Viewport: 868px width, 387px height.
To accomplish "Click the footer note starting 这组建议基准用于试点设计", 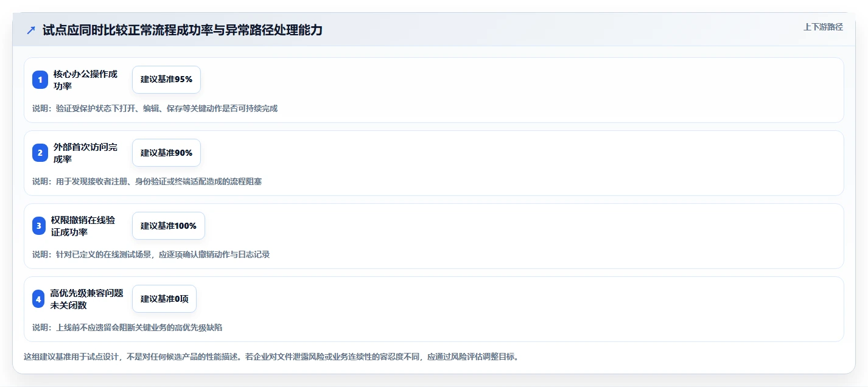I will (x=272, y=357).
